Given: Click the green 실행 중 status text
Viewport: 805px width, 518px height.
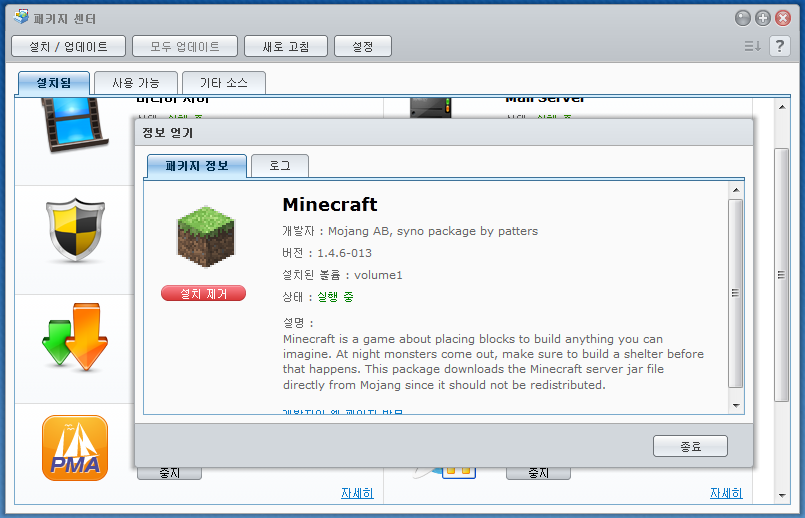Looking at the screenshot, I should [335, 297].
